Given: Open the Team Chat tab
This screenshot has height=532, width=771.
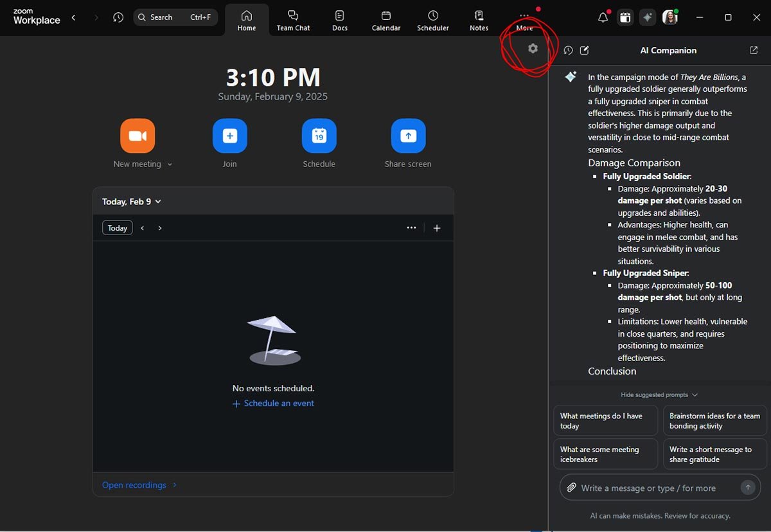Looking at the screenshot, I should pyautogui.click(x=293, y=20).
